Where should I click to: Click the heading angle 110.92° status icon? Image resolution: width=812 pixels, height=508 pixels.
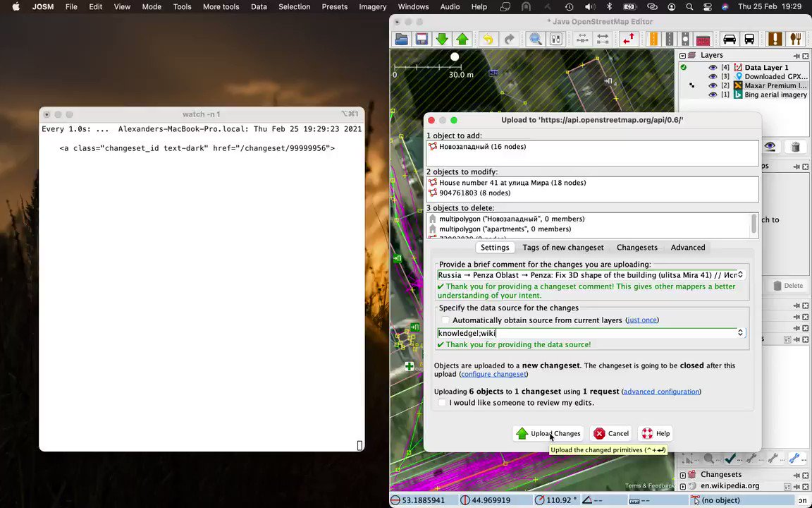540,500
